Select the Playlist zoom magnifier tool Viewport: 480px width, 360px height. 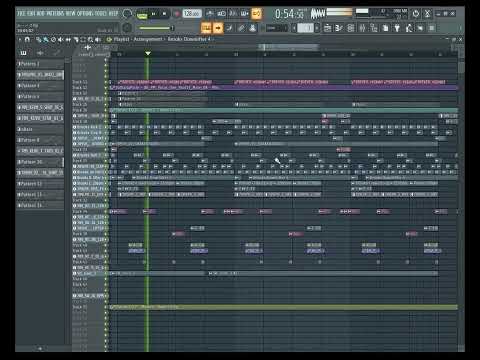tap(90, 40)
